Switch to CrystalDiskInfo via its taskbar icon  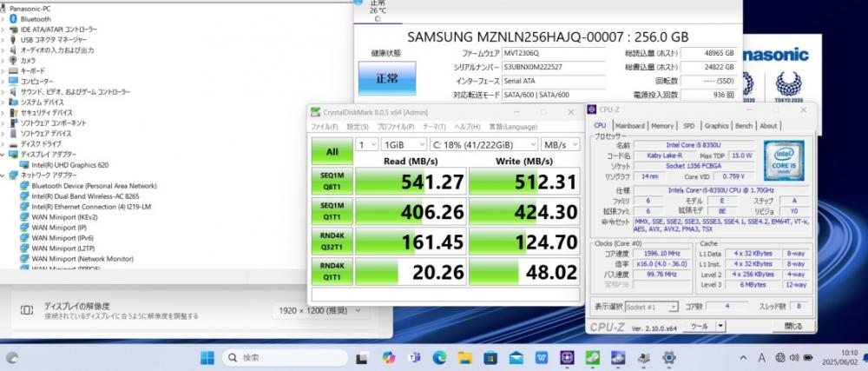tap(618, 358)
